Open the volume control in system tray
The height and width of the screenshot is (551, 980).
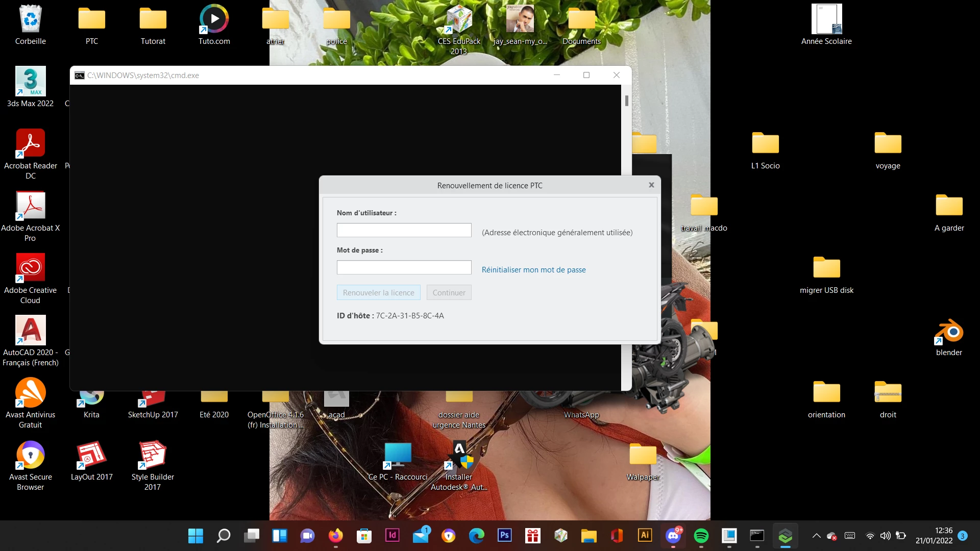[x=885, y=536]
